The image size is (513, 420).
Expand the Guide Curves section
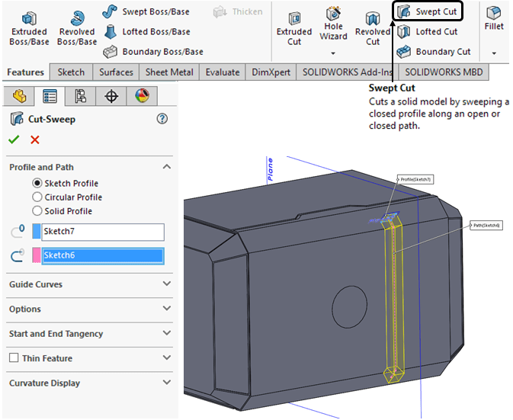167,284
